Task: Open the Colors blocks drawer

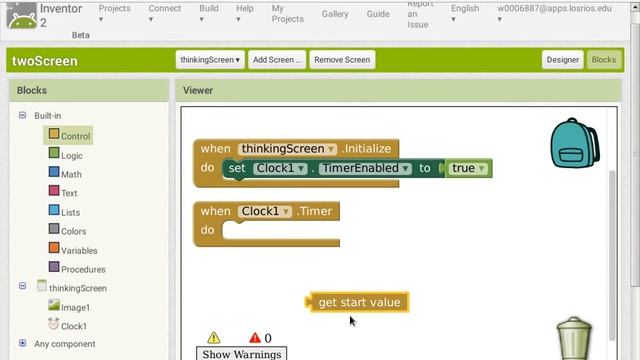Action: coord(67,230)
